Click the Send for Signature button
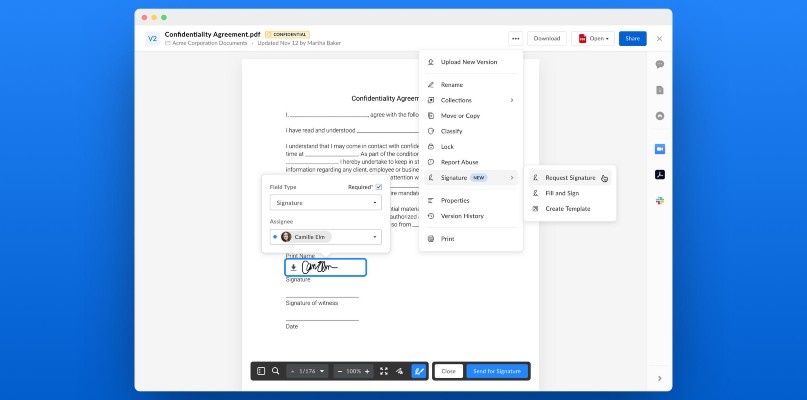This screenshot has height=400, width=807. [497, 371]
